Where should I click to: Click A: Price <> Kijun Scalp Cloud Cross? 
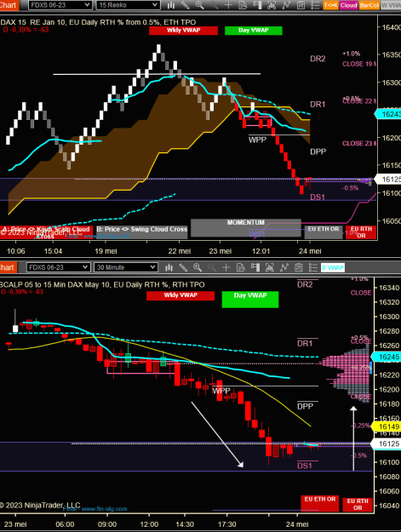click(x=46, y=232)
